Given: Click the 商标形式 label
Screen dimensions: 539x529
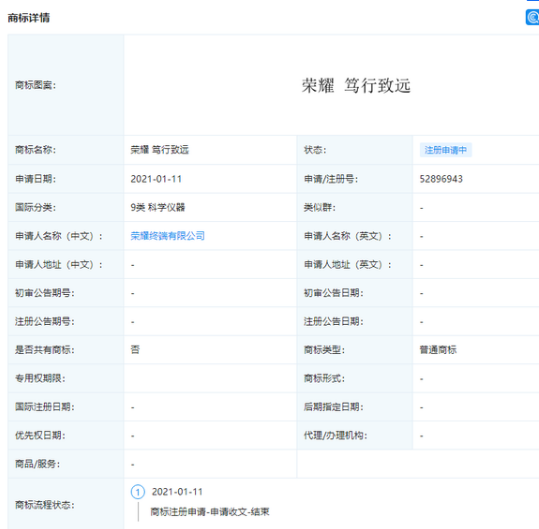Looking at the screenshot, I should [x=324, y=378].
